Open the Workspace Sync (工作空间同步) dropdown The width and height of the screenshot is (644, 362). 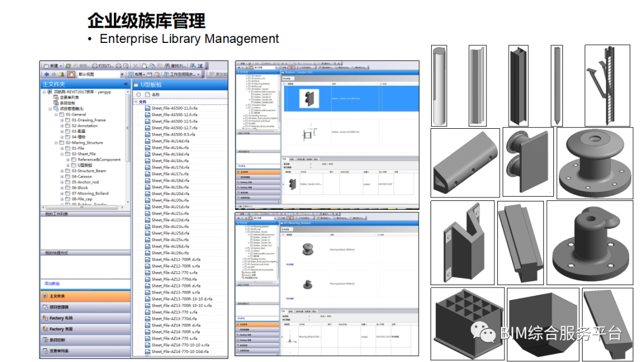pos(182,75)
